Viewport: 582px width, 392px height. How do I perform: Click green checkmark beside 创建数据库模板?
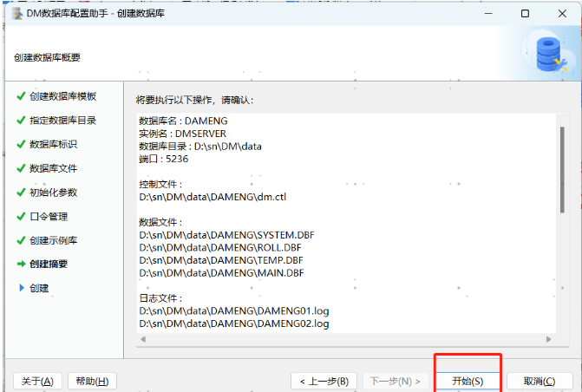point(21,96)
